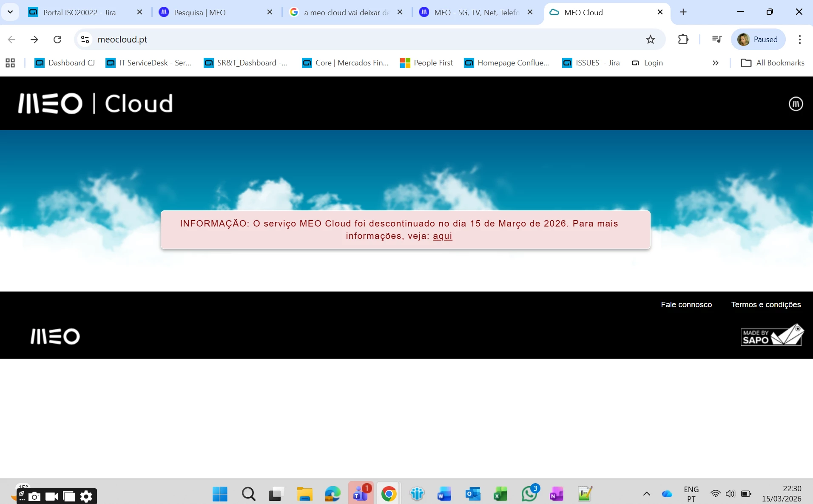Switch to the MEO - 5G, TV, Net tab
Viewport: 813px width, 504px height.
476,12
